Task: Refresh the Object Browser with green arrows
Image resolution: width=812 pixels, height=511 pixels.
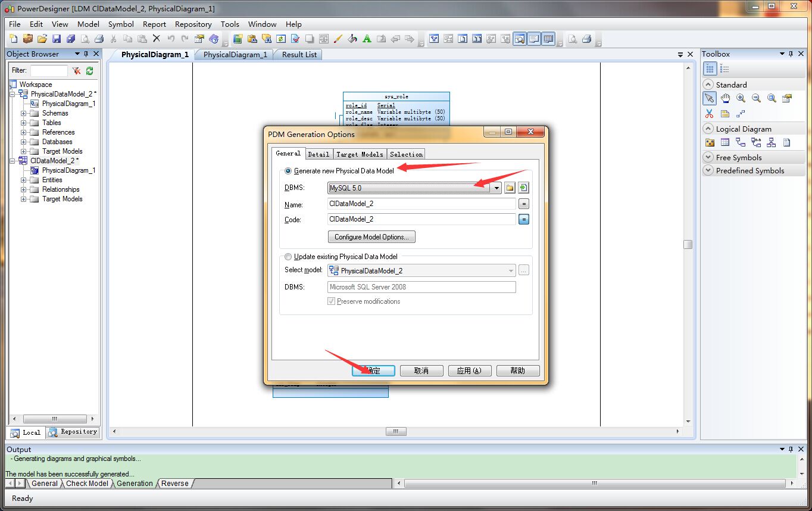Action: [x=89, y=70]
